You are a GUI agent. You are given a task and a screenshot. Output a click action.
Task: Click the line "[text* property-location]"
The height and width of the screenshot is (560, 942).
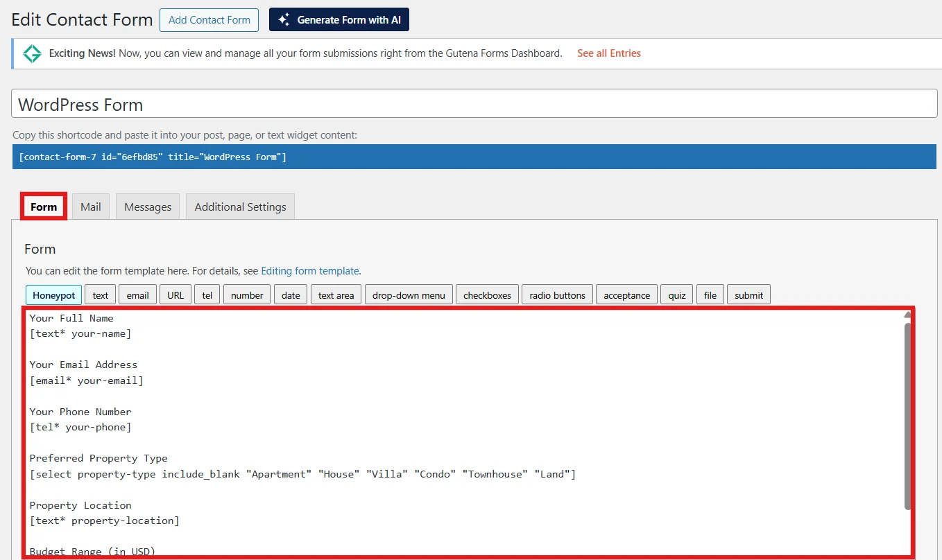click(x=105, y=520)
